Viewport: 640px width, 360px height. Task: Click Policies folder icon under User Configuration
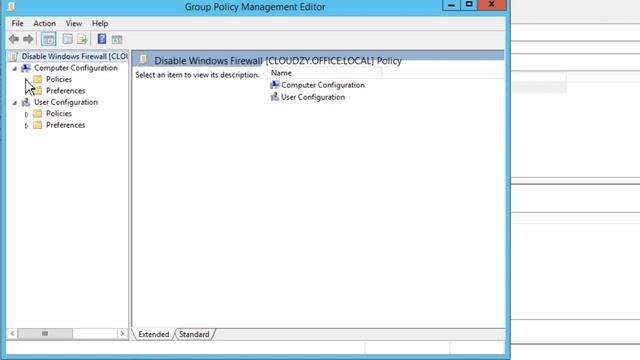(x=38, y=113)
